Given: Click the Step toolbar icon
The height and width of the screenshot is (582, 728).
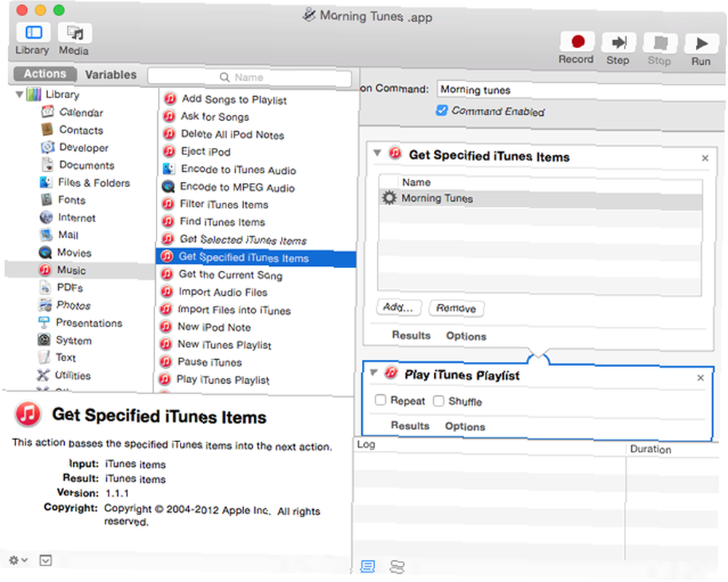Looking at the screenshot, I should (618, 43).
